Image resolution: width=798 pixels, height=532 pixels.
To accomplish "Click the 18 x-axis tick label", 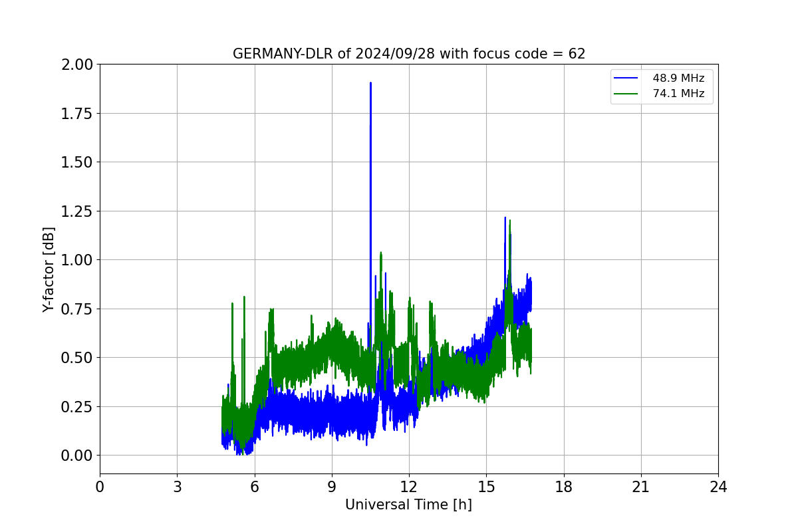I will point(564,487).
